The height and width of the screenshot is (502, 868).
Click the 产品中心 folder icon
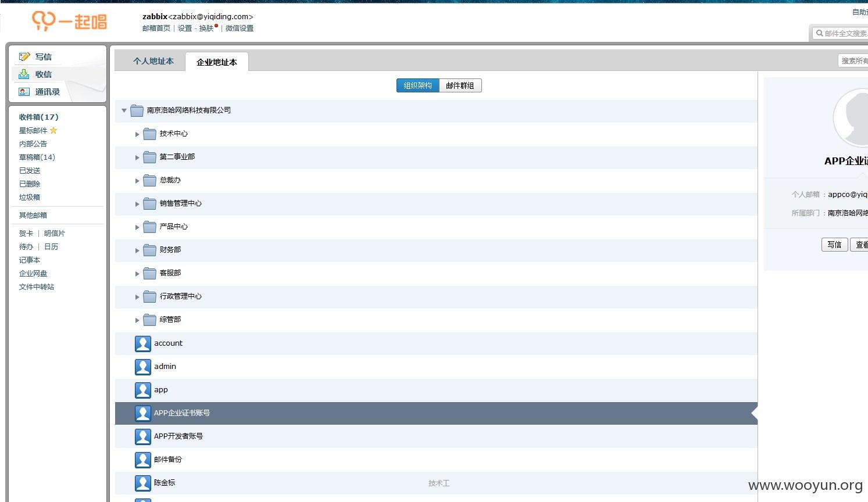coord(150,227)
